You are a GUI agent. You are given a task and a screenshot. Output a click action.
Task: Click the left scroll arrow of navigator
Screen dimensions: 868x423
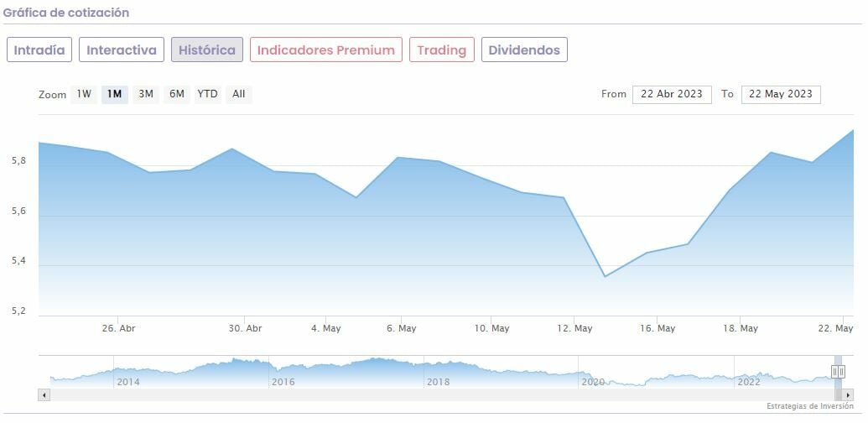(44, 394)
